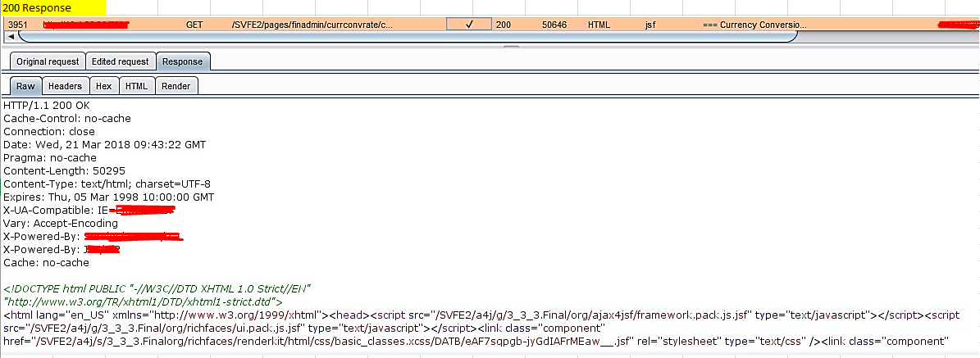Open the Edited request tab
Image resolution: width=980 pixels, height=358 pixels.
(120, 61)
